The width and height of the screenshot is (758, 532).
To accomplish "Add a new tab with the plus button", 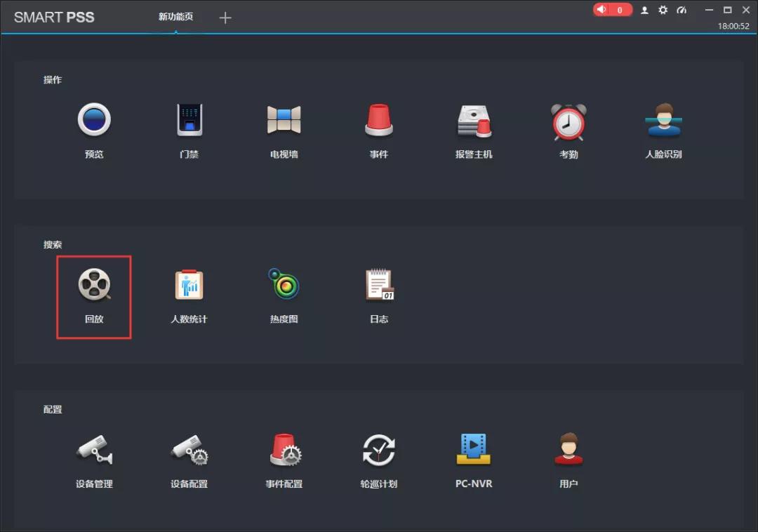I will [225, 18].
